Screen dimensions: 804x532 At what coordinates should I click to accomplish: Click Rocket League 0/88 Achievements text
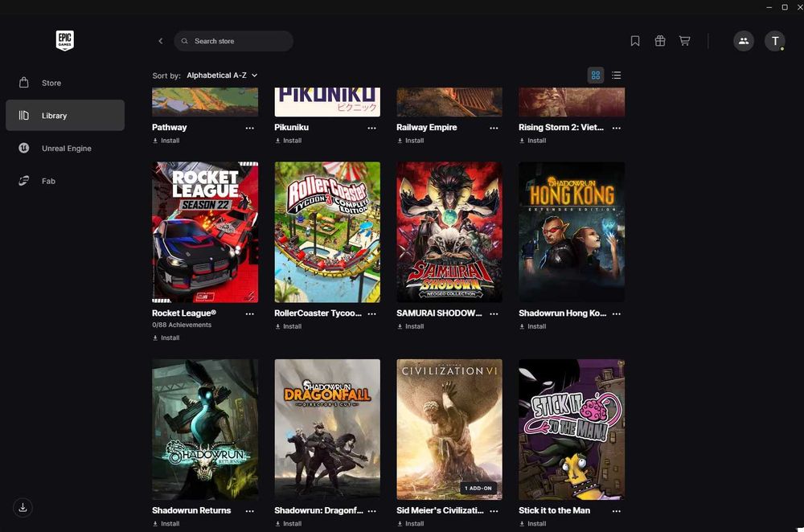pyautogui.click(x=182, y=325)
